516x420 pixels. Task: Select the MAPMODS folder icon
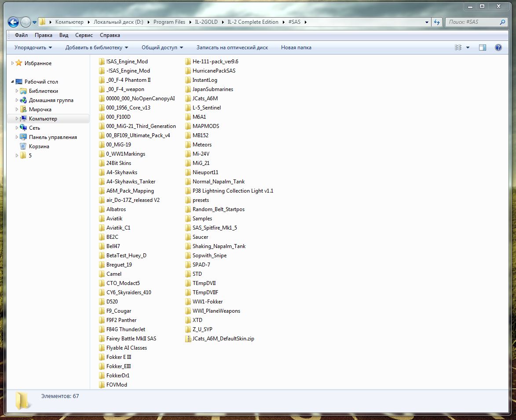tap(188, 126)
